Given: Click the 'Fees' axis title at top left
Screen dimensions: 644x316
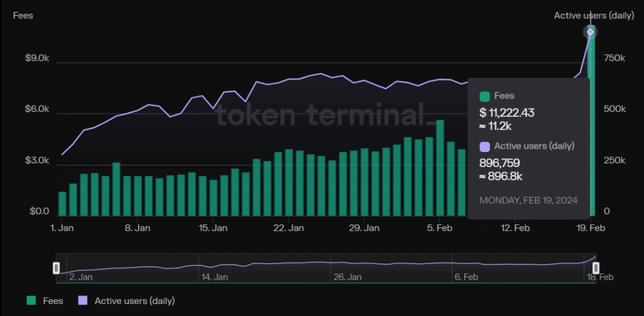Looking at the screenshot, I should click(x=23, y=16).
